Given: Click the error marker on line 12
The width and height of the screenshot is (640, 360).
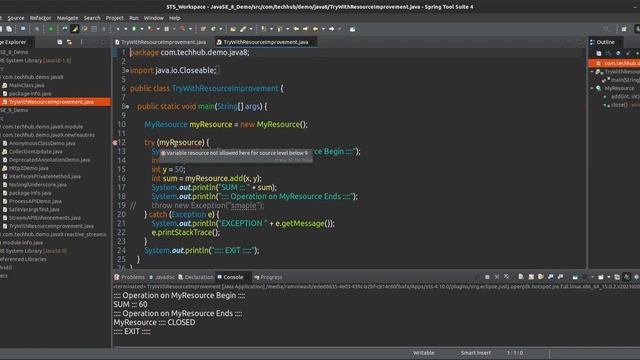Looking at the screenshot, I should 115,142.
